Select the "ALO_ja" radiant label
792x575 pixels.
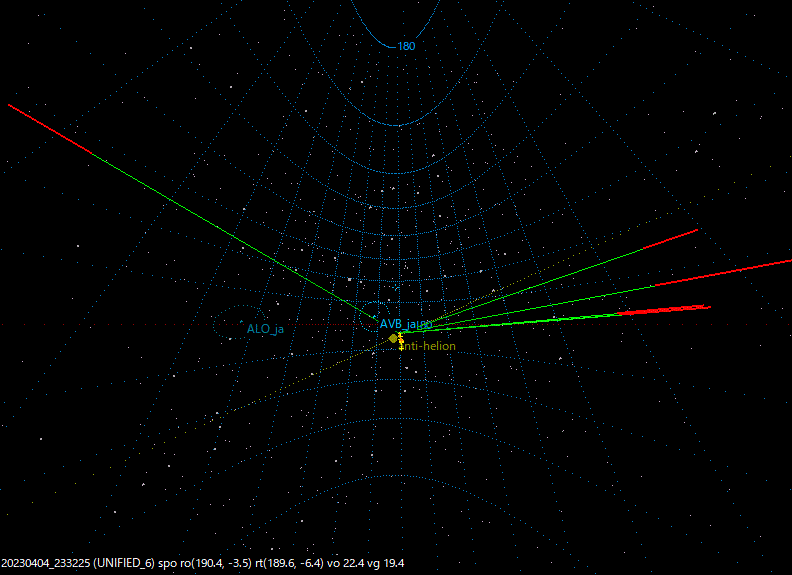tap(265, 329)
